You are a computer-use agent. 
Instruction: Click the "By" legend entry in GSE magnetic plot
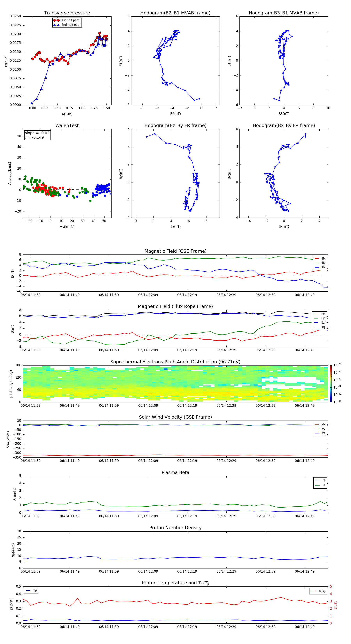click(320, 263)
